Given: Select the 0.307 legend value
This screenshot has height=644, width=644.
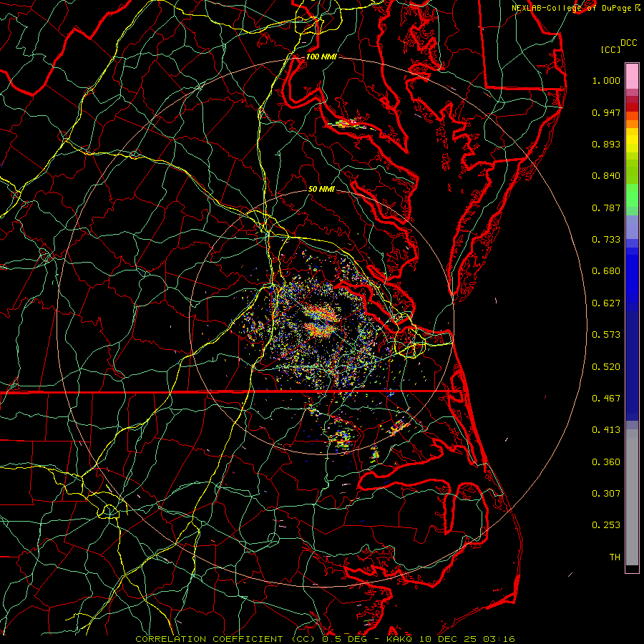Looking at the screenshot, I should point(606,494).
